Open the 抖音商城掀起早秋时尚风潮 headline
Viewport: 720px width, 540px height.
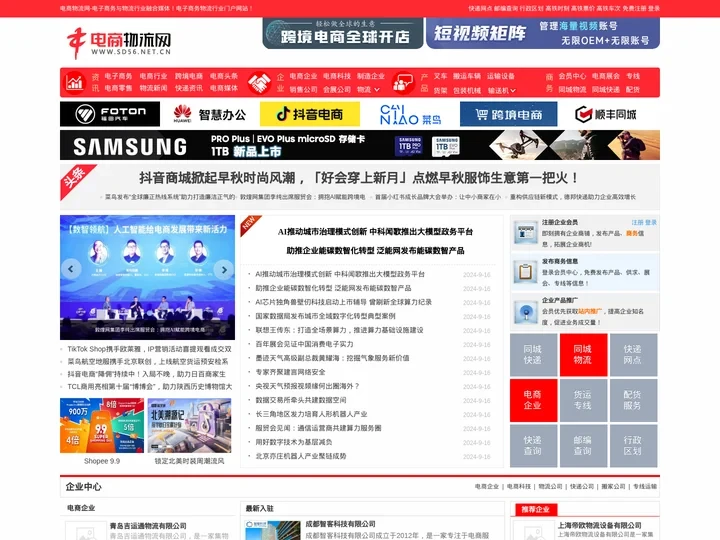[x=358, y=178]
